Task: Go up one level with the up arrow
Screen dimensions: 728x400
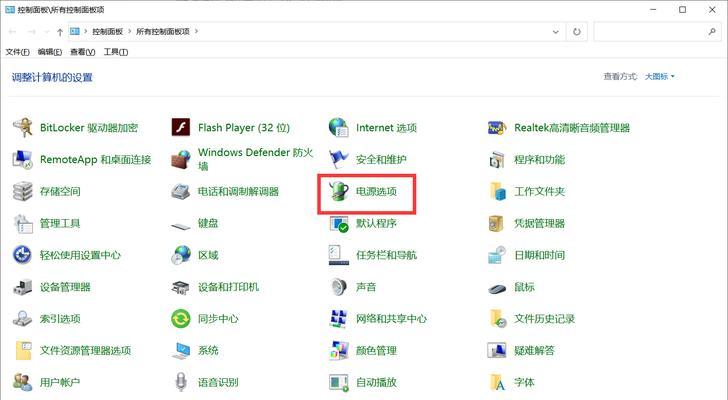Action: pos(59,32)
